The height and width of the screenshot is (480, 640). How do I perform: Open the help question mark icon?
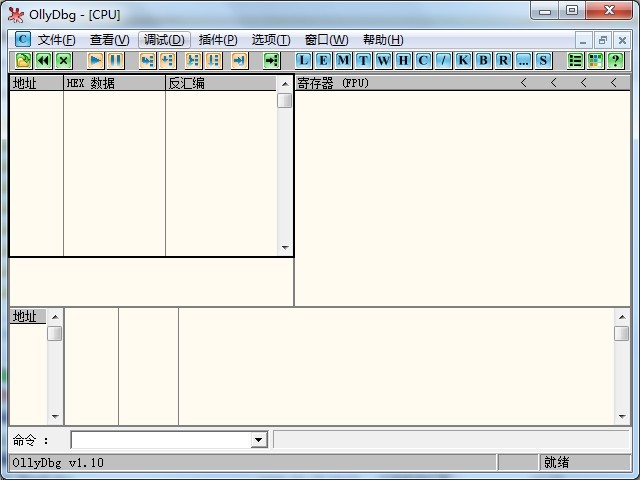coord(615,60)
